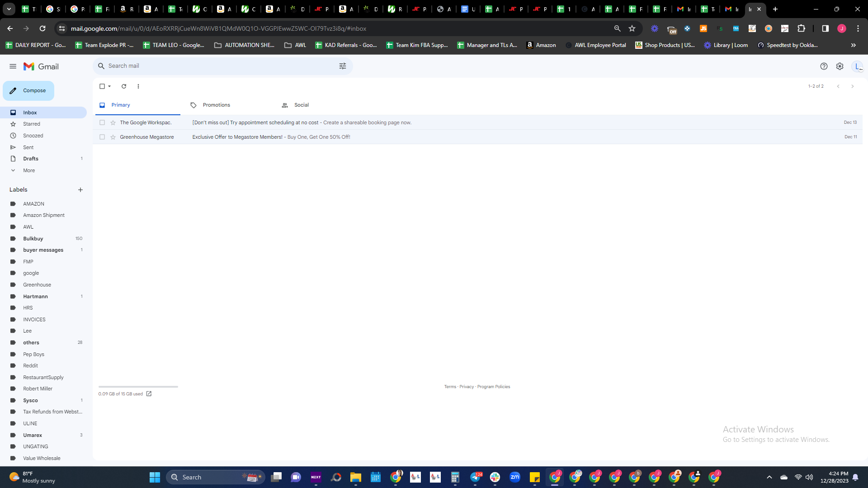Click in the Search mail field
The width and height of the screenshot is (868, 488).
pos(222,66)
